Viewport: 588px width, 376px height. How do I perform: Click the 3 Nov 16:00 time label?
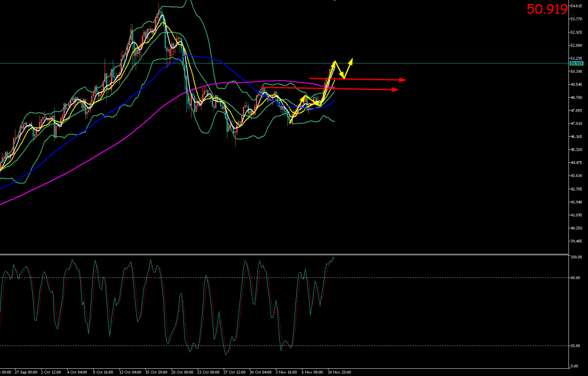click(x=287, y=372)
